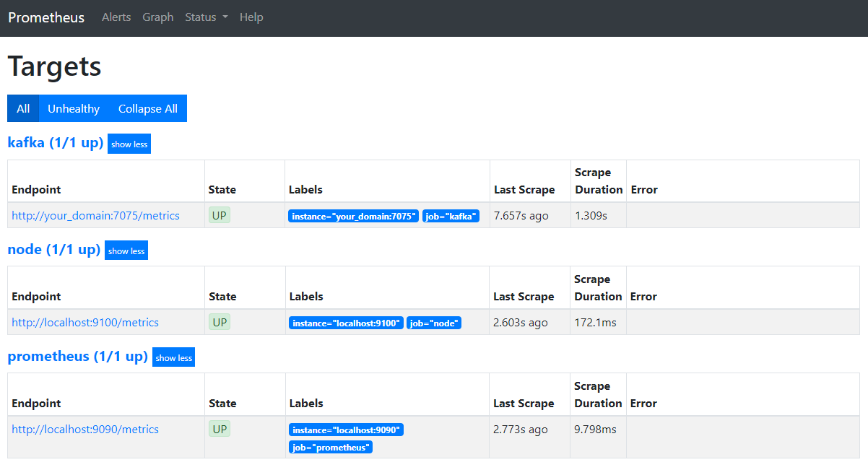Collapse kafka group with show less
Screen dimensions: 868x470
pos(129,144)
